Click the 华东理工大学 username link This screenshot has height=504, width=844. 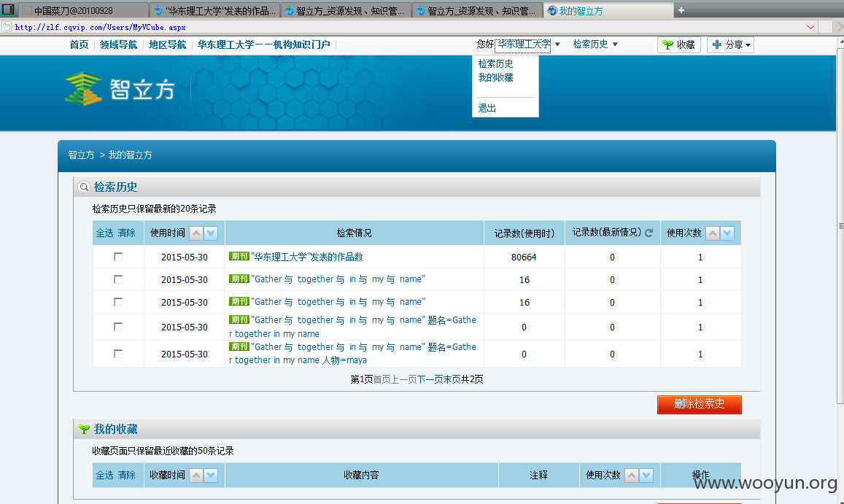tap(523, 44)
